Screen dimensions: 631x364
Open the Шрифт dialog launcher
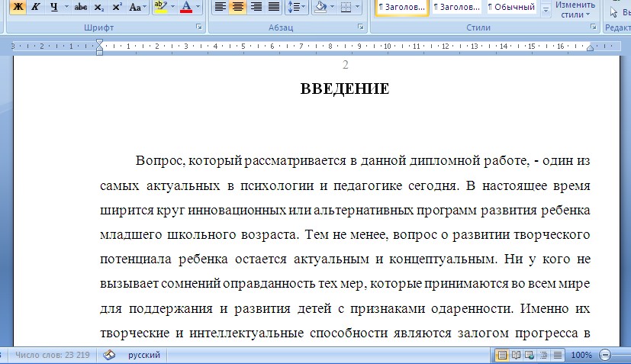click(x=199, y=27)
